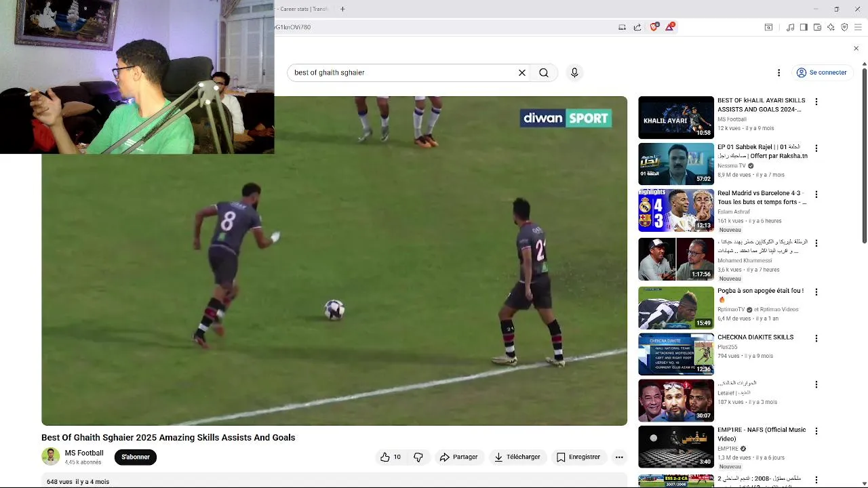
Task: Click the 648 vues description text
Action: 78,482
